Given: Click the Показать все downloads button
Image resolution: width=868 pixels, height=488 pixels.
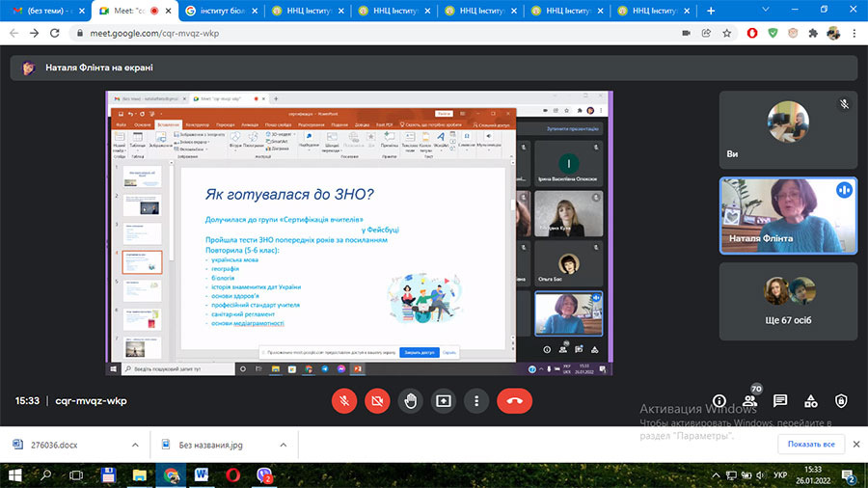Looking at the screenshot, I should pos(811,444).
